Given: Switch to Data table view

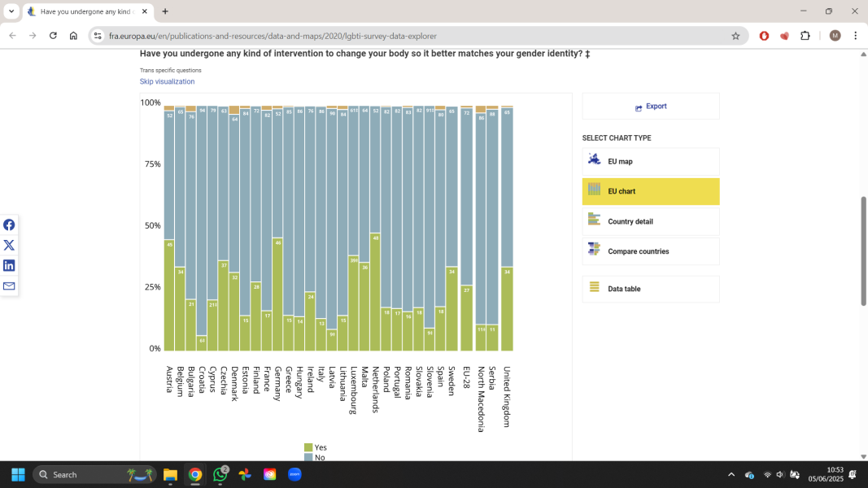Looking at the screenshot, I should point(650,289).
